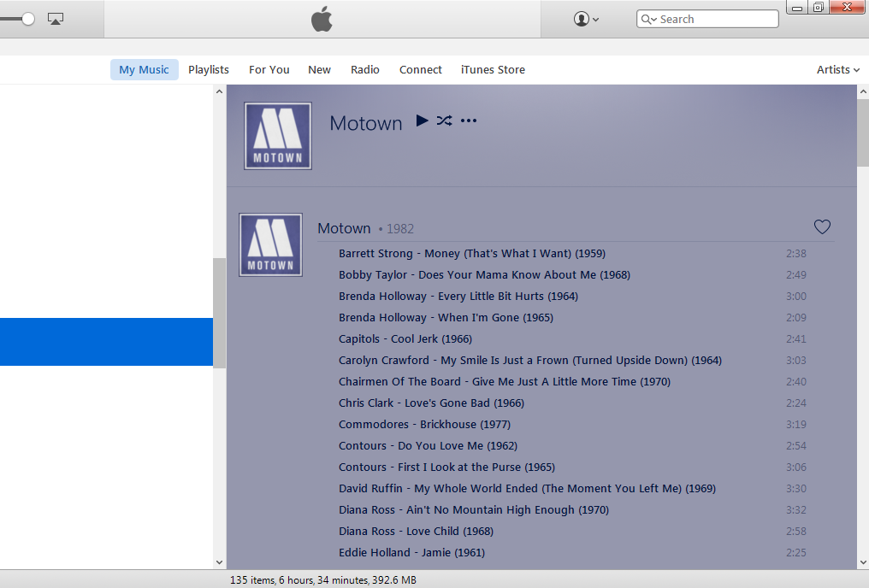Click the 135 items status bar text
Viewport: 869px width, 588px height.
click(x=323, y=580)
